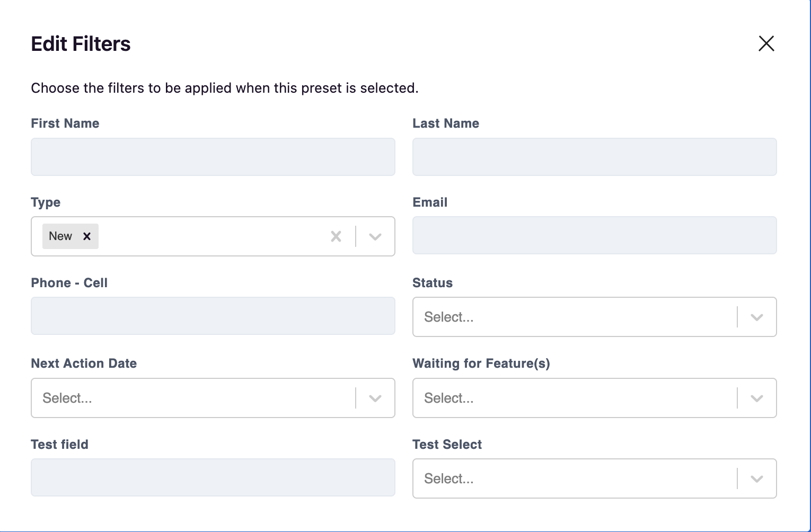Screen dimensions: 811x532
Task: Click the Test Select placeholder text
Action: click(448, 478)
